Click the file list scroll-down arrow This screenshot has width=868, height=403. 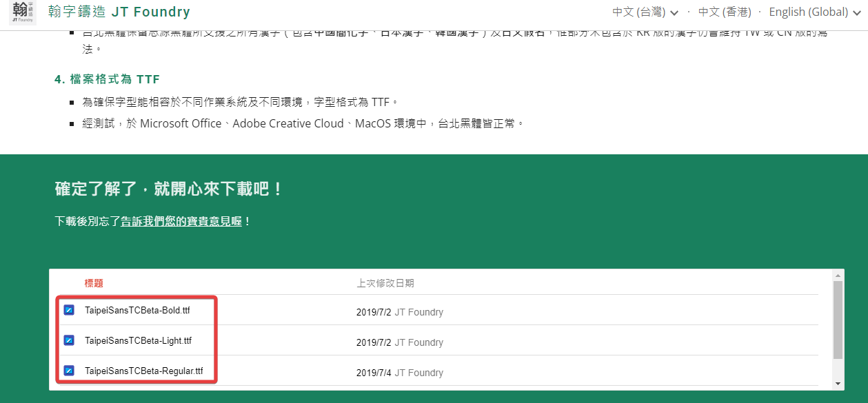[x=838, y=384]
